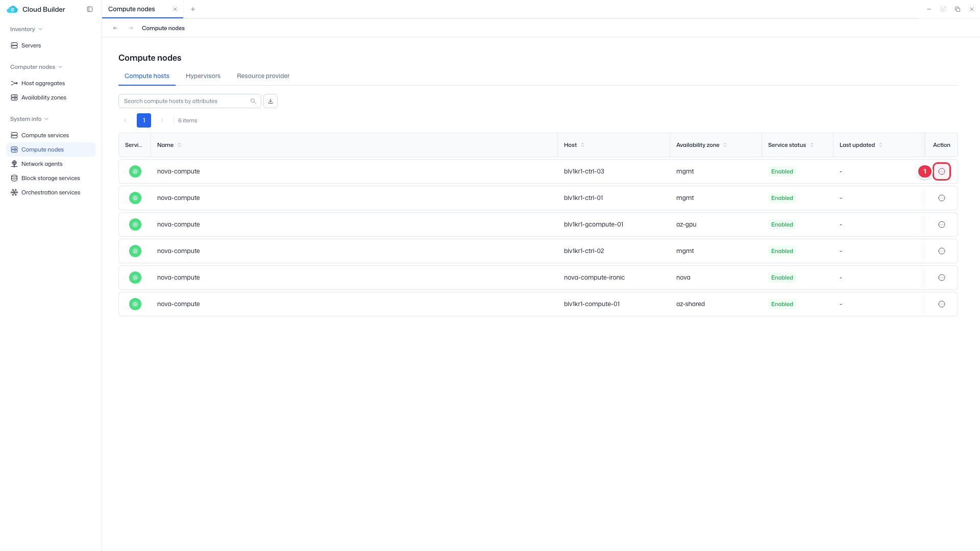Open Orchestration services in the sidebar
980x551 pixels.
pos(51,192)
